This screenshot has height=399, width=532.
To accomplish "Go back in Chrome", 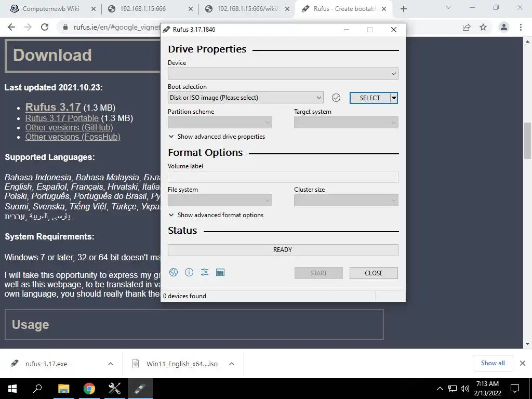I will click(x=11, y=27).
